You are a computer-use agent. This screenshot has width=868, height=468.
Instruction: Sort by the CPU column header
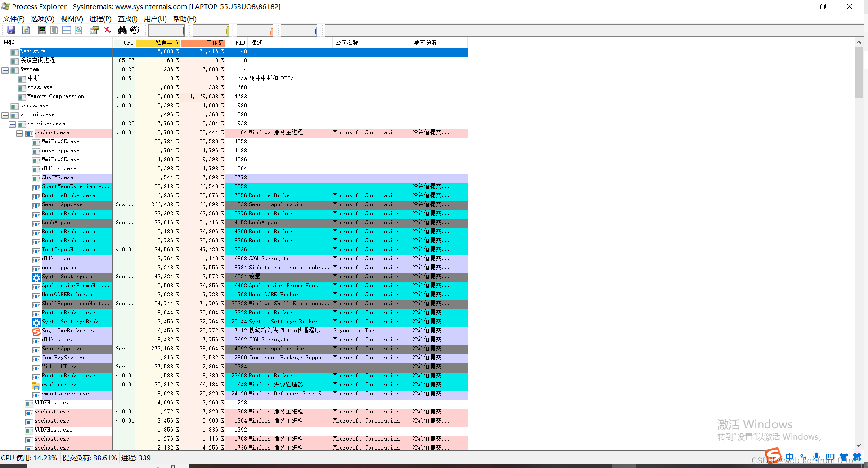(x=124, y=43)
